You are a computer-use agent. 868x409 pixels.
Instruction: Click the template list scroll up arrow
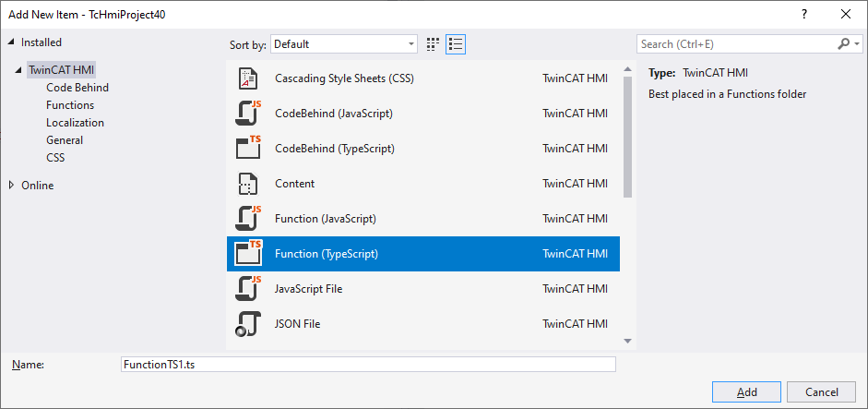[x=628, y=69]
